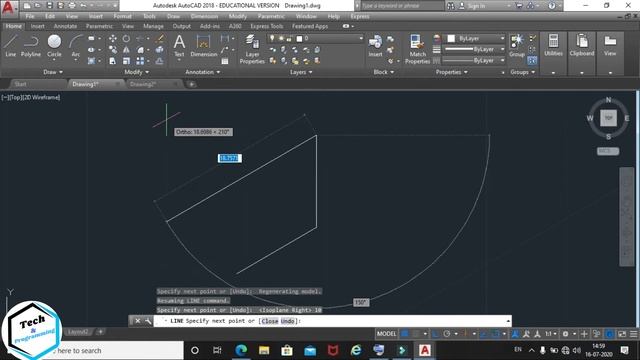Screen dimensions: 640x360
Task: Open the Dimension menu
Action: (x=204, y=16)
